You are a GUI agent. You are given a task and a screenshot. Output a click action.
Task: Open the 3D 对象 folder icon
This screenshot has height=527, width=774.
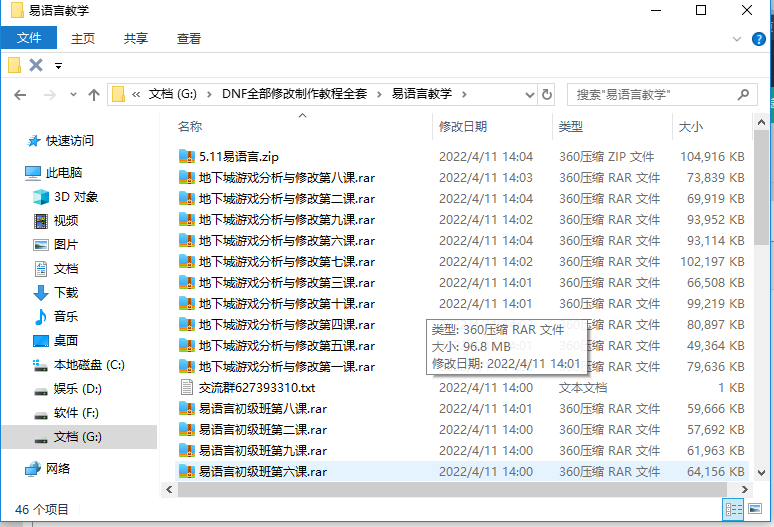(40, 197)
